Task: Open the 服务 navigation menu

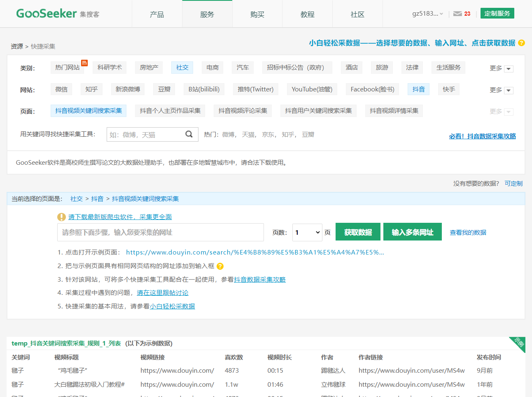Action: (207, 14)
